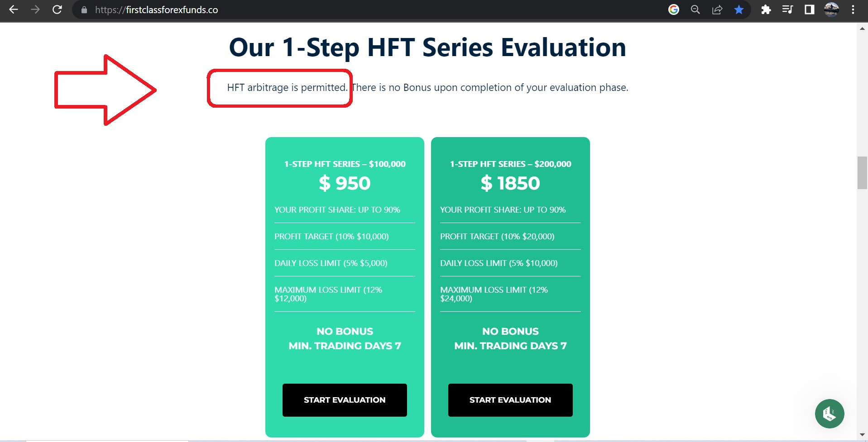Toggle the browser side panel

pyautogui.click(x=809, y=10)
